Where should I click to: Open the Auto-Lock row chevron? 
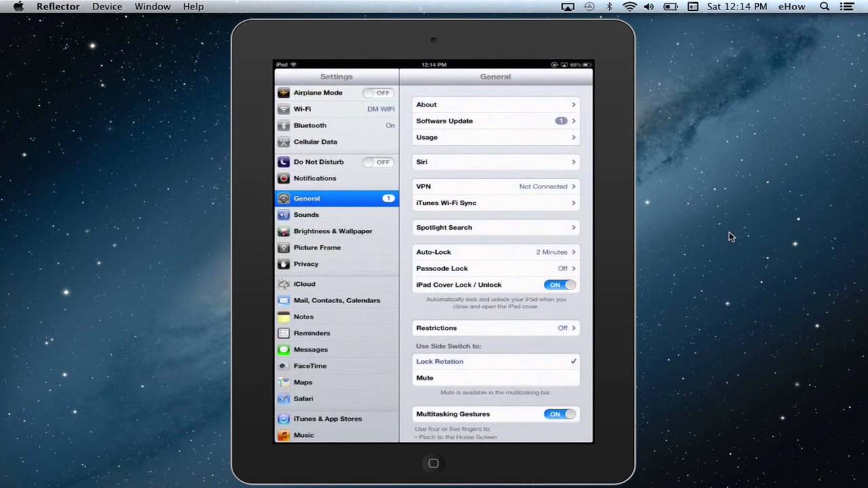coord(574,252)
